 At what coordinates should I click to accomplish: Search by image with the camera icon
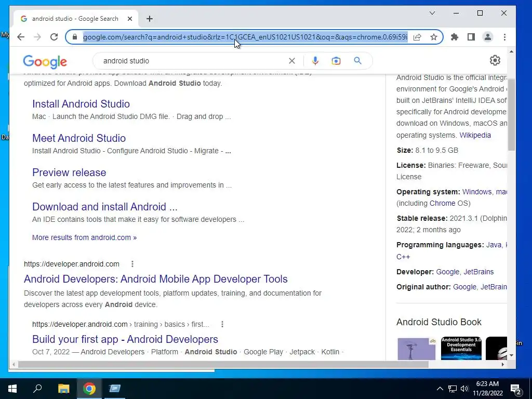pyautogui.click(x=336, y=61)
